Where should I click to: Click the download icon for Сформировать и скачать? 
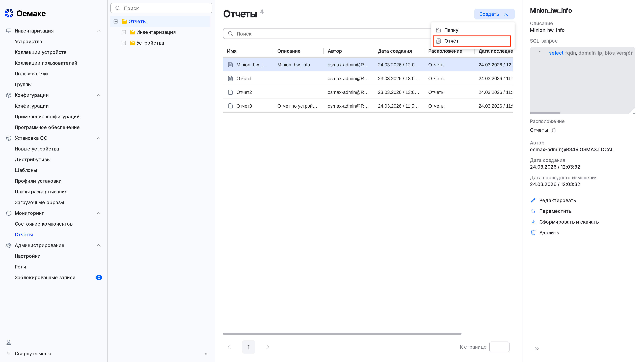pos(533,222)
